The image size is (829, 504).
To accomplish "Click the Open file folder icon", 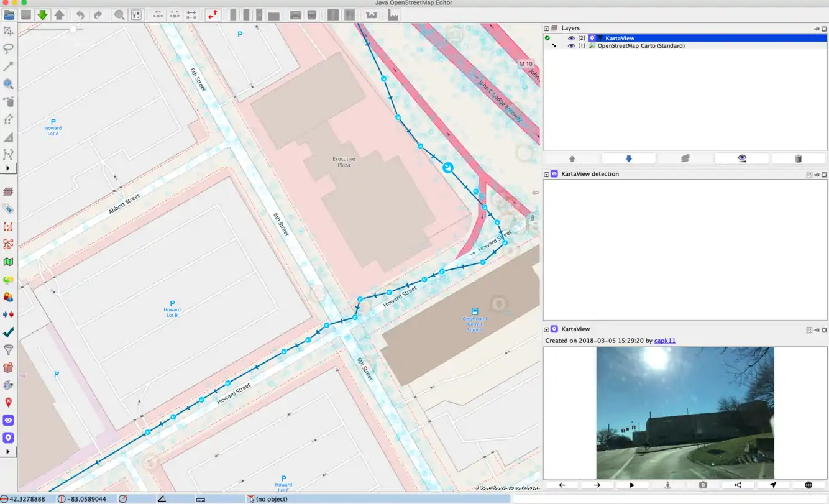I will click(x=9, y=14).
